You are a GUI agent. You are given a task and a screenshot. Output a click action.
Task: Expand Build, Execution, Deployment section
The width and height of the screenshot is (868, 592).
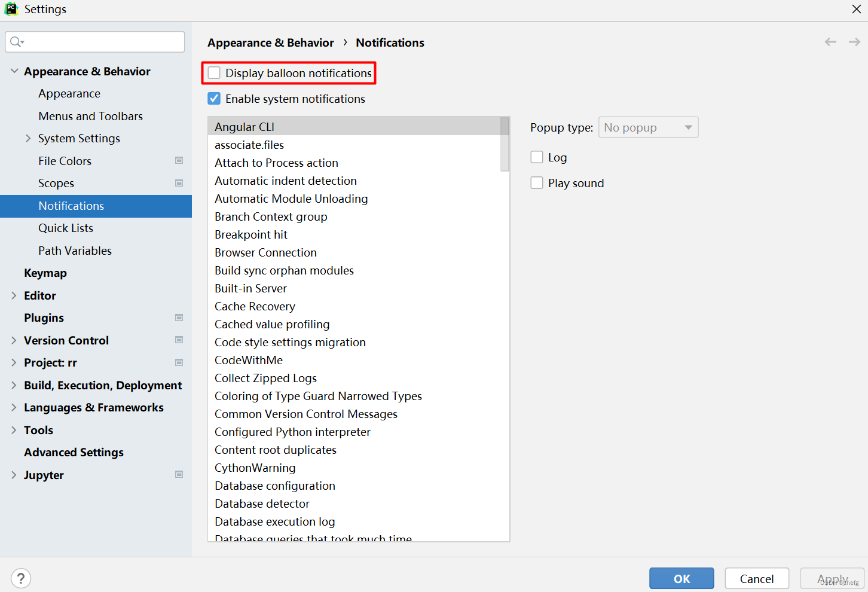pyautogui.click(x=14, y=385)
